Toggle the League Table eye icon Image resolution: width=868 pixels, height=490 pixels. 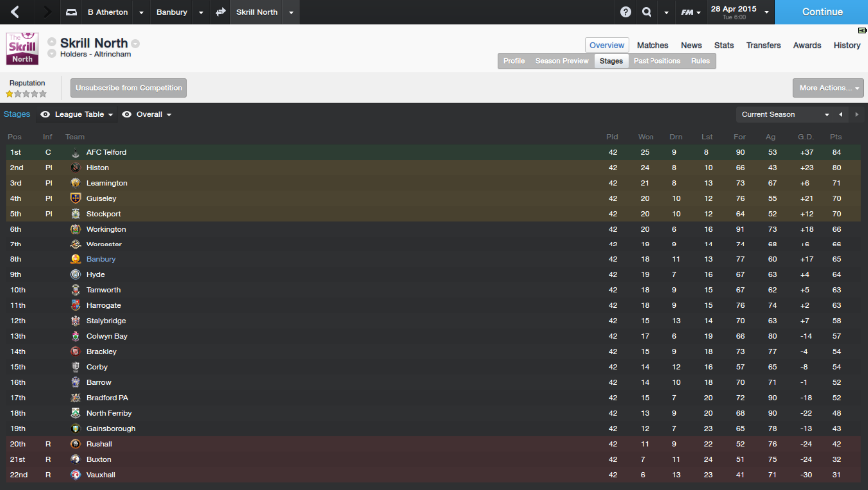pyautogui.click(x=45, y=114)
